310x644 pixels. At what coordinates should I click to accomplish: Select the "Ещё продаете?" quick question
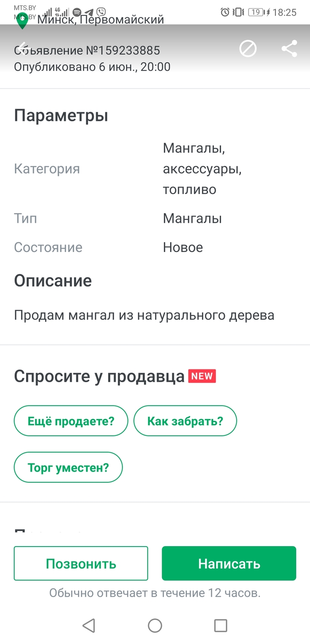(71, 421)
